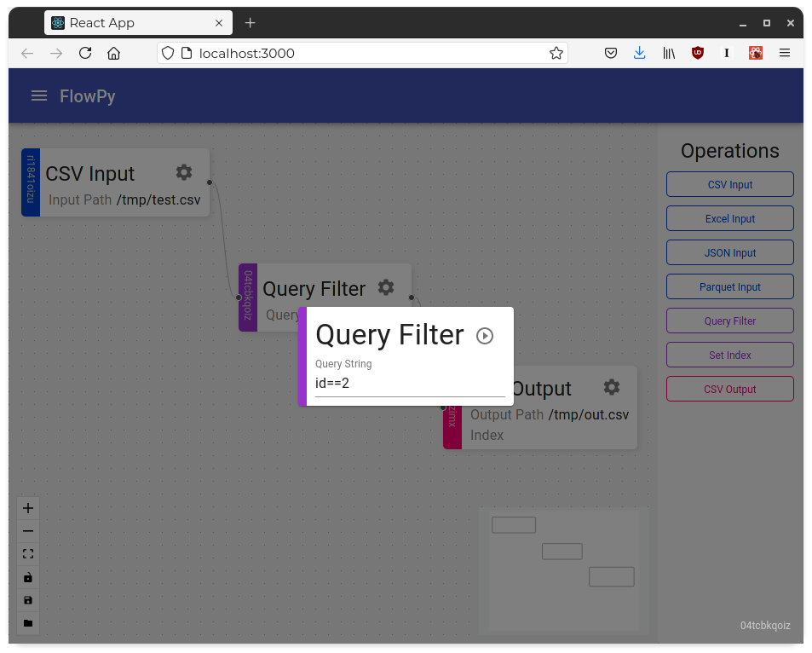Toggle uBlock Origin in the browser toolbar
The height and width of the screenshot is (653, 812).
(x=697, y=53)
